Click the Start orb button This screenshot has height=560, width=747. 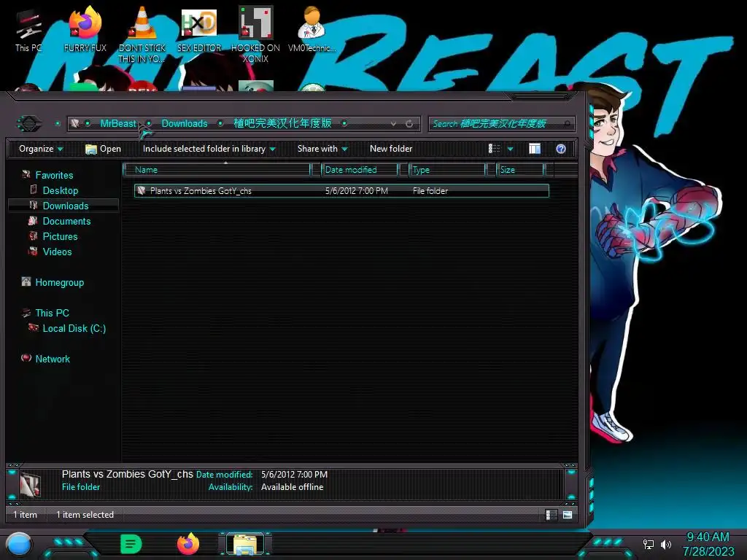pyautogui.click(x=19, y=545)
